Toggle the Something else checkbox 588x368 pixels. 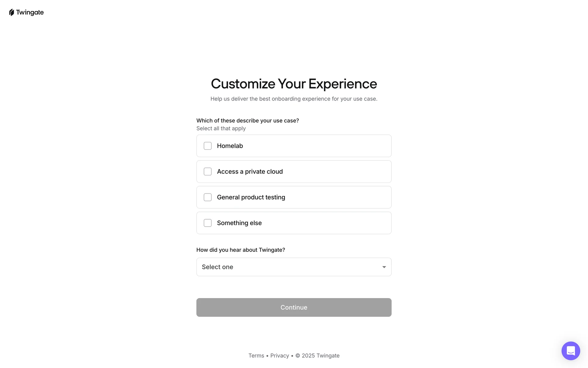coord(208,223)
